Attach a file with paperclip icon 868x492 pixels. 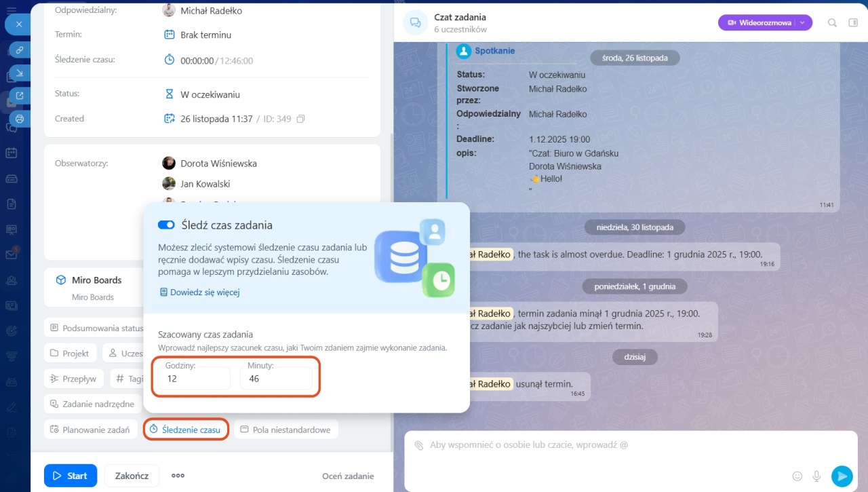click(x=419, y=445)
